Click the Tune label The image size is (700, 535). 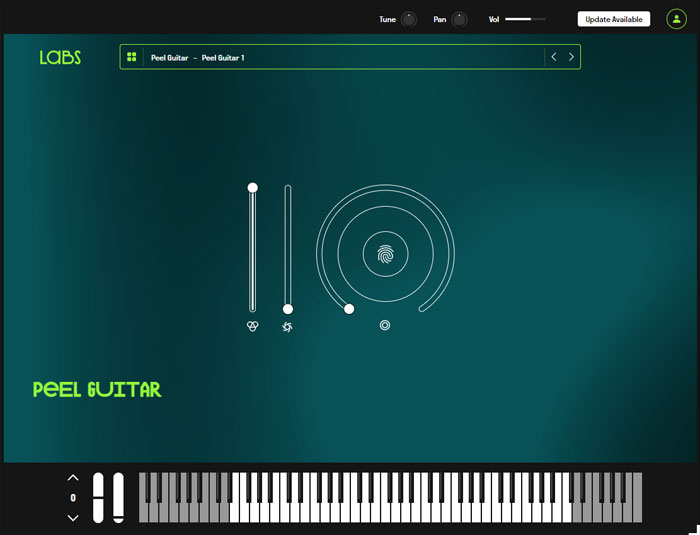click(x=388, y=19)
